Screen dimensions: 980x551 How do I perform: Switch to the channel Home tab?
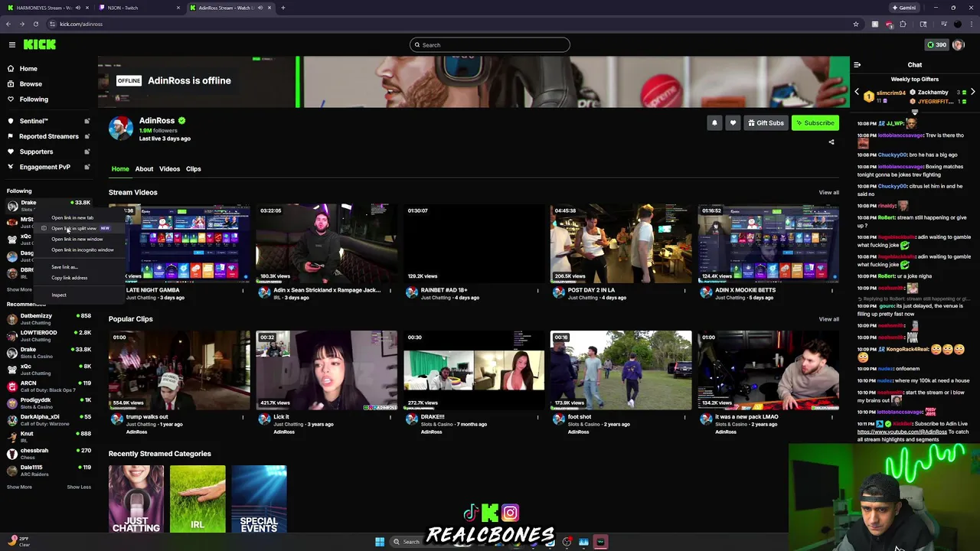pos(120,168)
